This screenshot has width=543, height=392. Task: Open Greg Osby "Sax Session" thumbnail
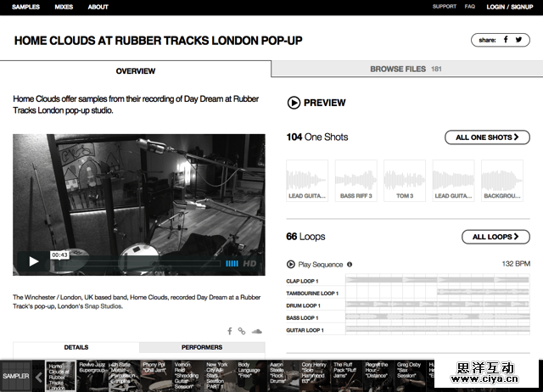411,377
